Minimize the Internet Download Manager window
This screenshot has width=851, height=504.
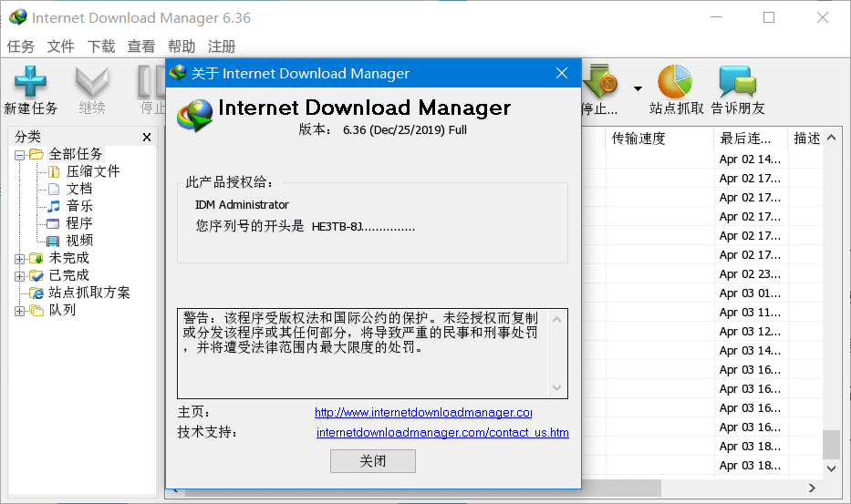point(716,17)
